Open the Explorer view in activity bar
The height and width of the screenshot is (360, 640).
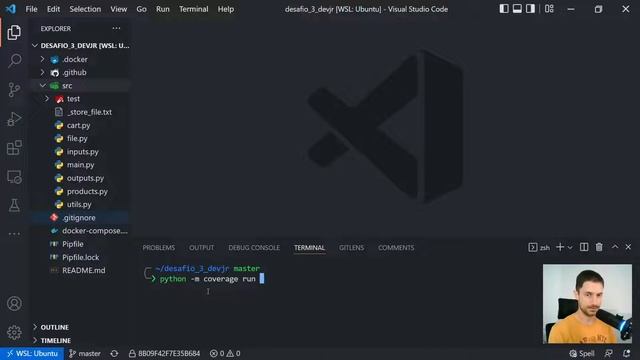pos(14,33)
